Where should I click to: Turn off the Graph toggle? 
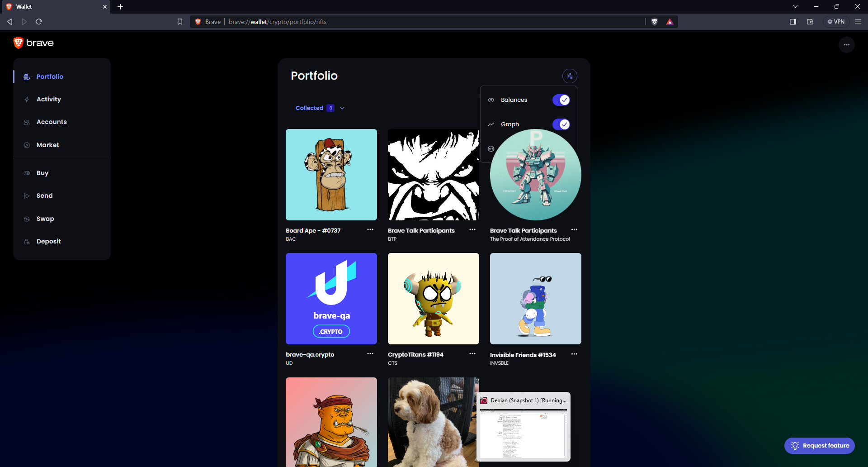point(561,124)
